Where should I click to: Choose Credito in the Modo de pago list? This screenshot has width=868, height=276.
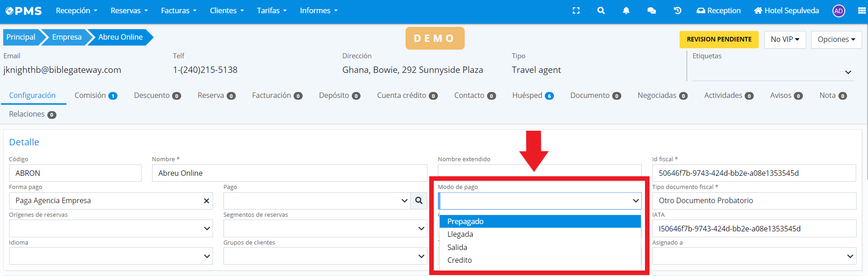459,260
